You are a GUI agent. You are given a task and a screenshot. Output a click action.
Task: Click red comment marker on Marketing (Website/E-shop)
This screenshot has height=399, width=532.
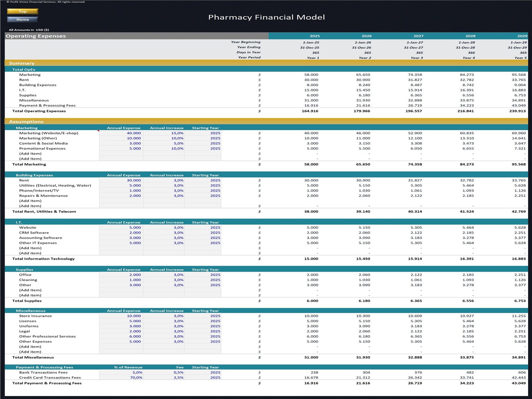click(98, 131)
